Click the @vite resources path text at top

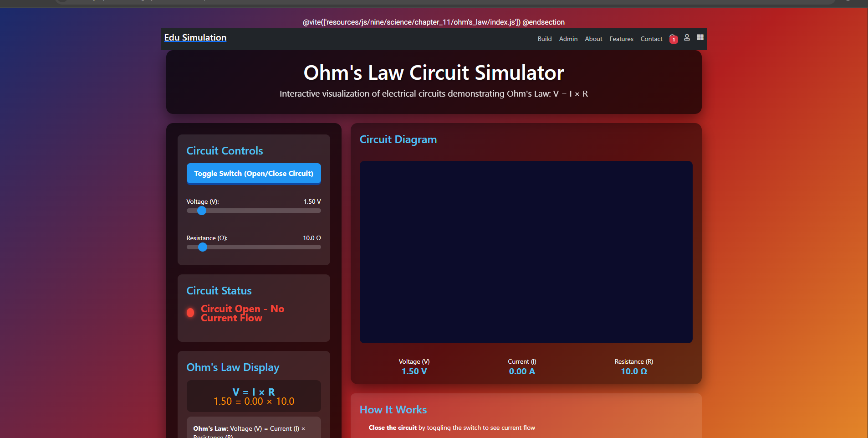(x=434, y=22)
